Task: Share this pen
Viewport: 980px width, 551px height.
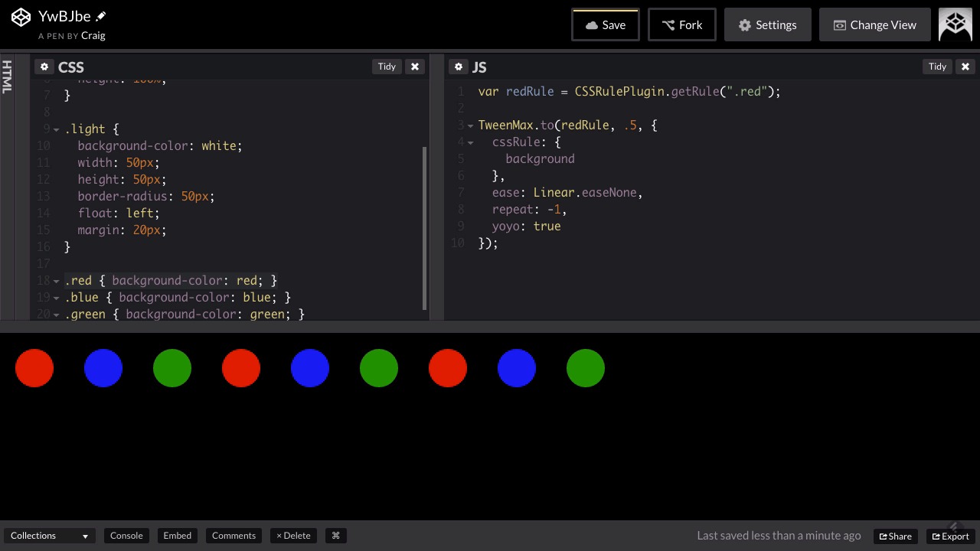Action: (895, 536)
